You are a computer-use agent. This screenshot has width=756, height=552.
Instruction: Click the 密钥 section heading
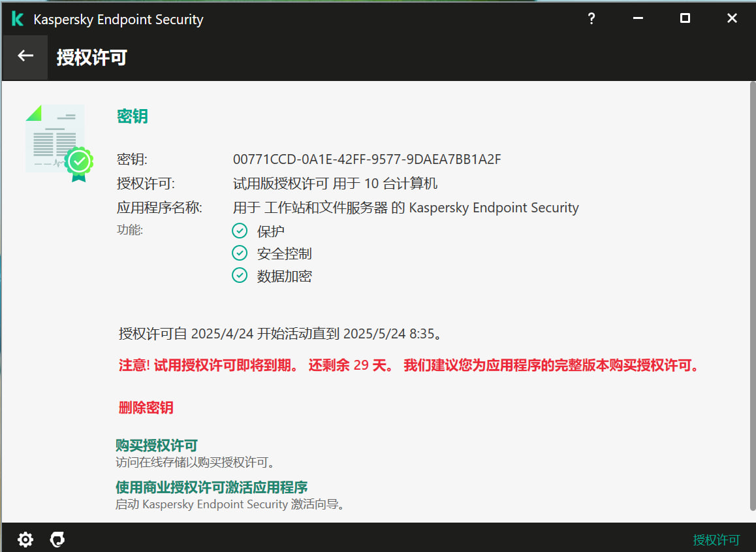tap(132, 116)
